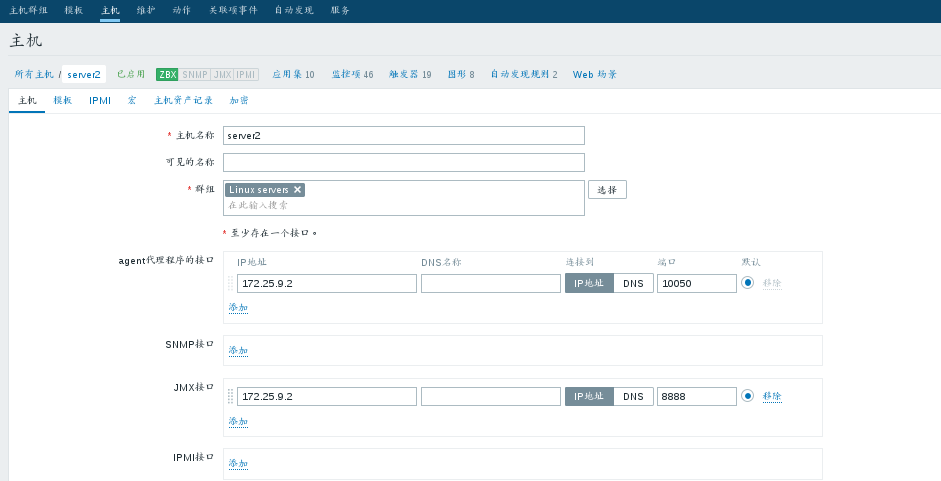Choose DNS connect mode for JMX interface
This screenshot has width=941, height=481.
[x=633, y=396]
